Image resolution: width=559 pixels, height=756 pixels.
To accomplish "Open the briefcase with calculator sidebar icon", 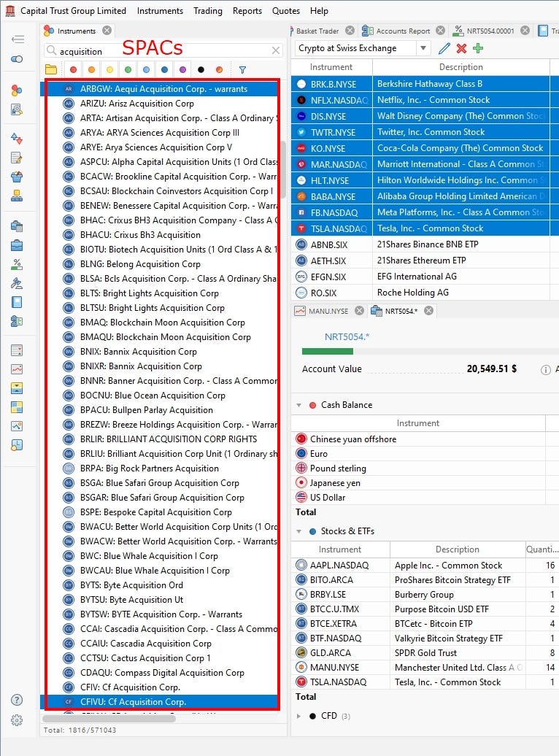I will pyautogui.click(x=17, y=226).
